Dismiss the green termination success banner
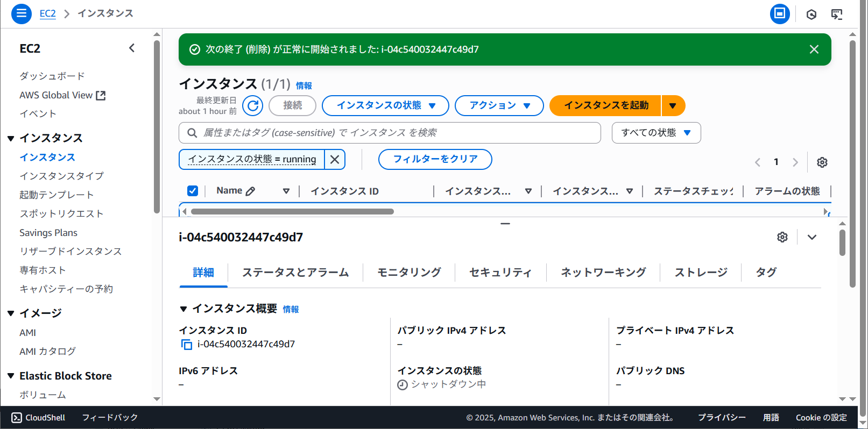 coord(814,49)
